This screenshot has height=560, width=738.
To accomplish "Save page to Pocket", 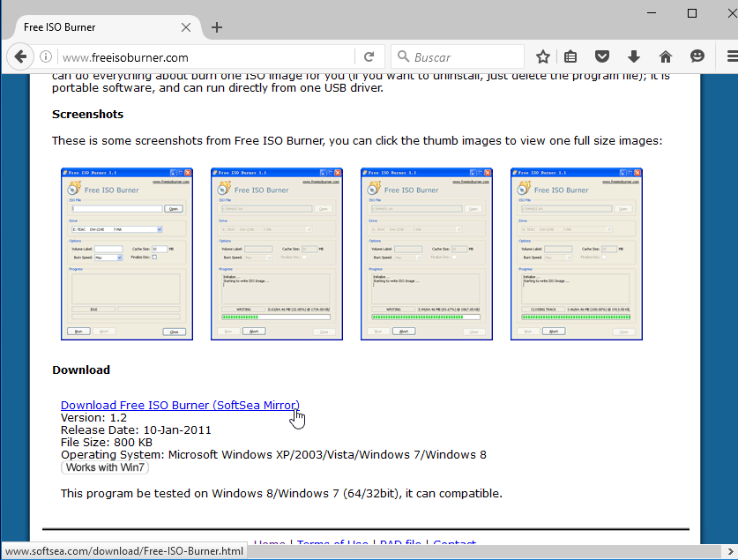I will tap(602, 57).
